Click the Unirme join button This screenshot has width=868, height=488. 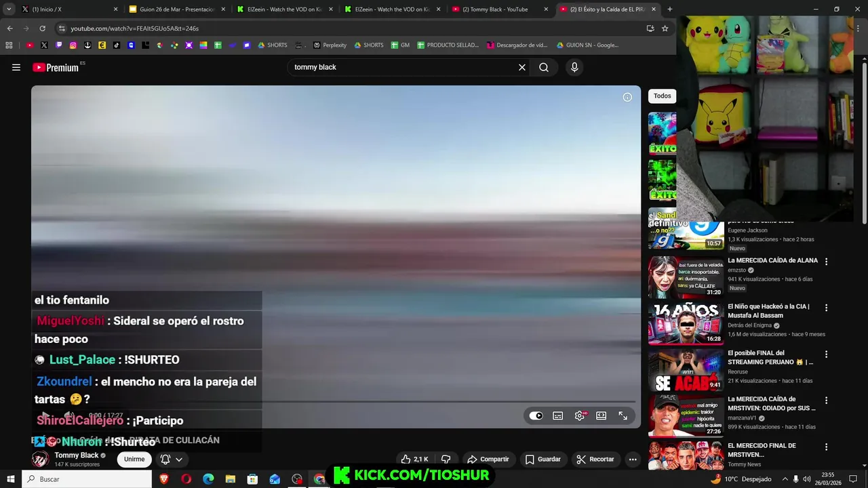pyautogui.click(x=134, y=459)
